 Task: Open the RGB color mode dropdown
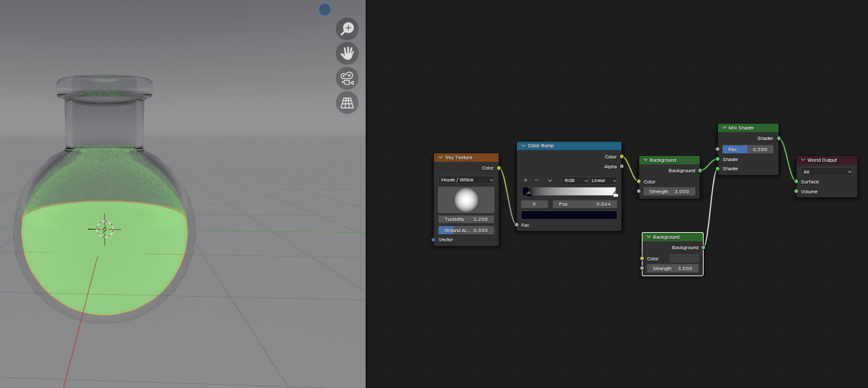pyautogui.click(x=575, y=180)
